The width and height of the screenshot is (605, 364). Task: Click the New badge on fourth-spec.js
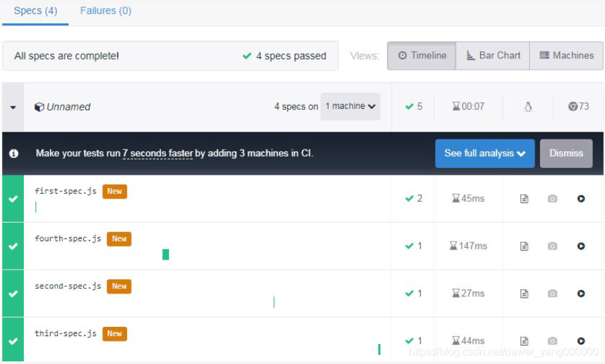(119, 238)
